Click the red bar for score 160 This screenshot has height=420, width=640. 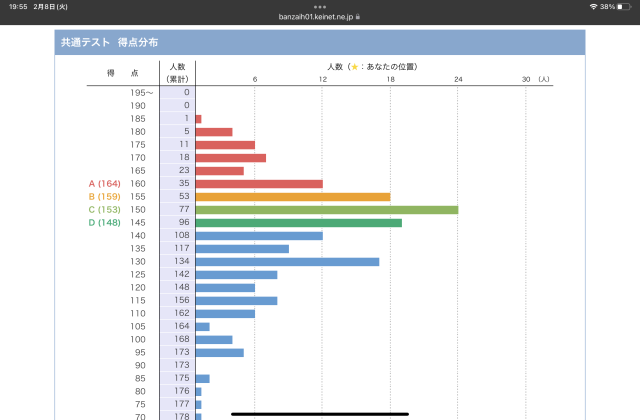coord(259,184)
